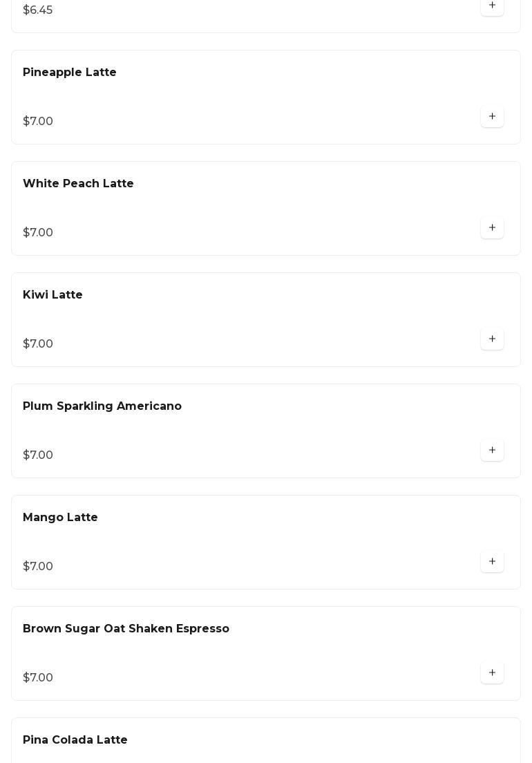The width and height of the screenshot is (532, 763).
Task: Open the Pineapple Latte item title
Action: pos(70,73)
